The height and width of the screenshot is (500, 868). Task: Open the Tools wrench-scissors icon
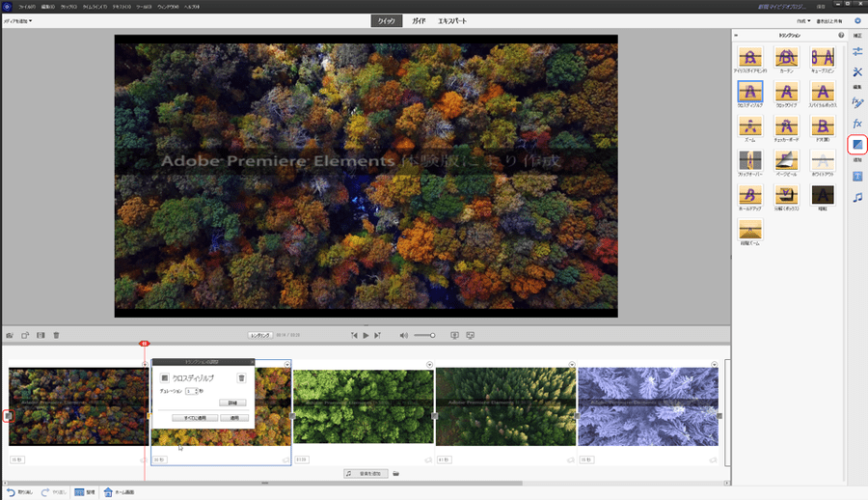pos(857,72)
